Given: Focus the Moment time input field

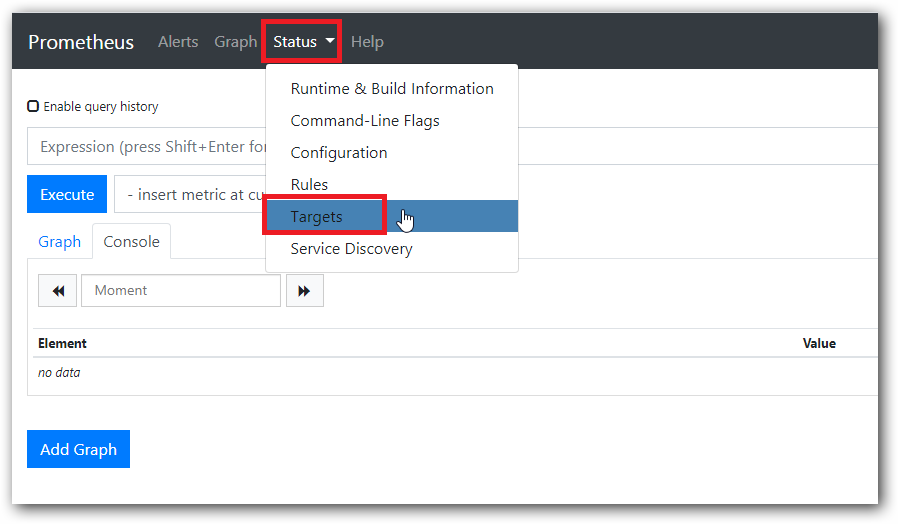Looking at the screenshot, I should point(180,291).
